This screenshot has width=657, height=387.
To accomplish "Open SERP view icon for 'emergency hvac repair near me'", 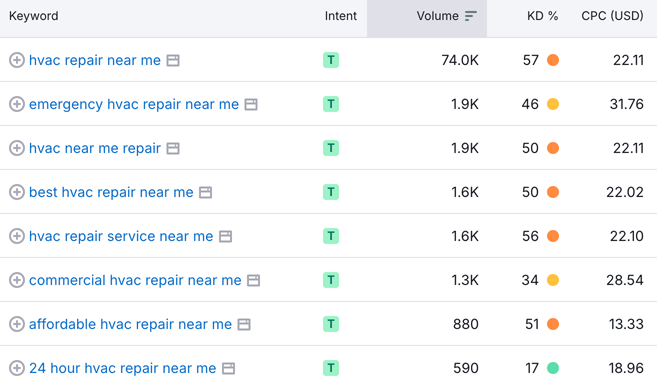I will point(251,105).
